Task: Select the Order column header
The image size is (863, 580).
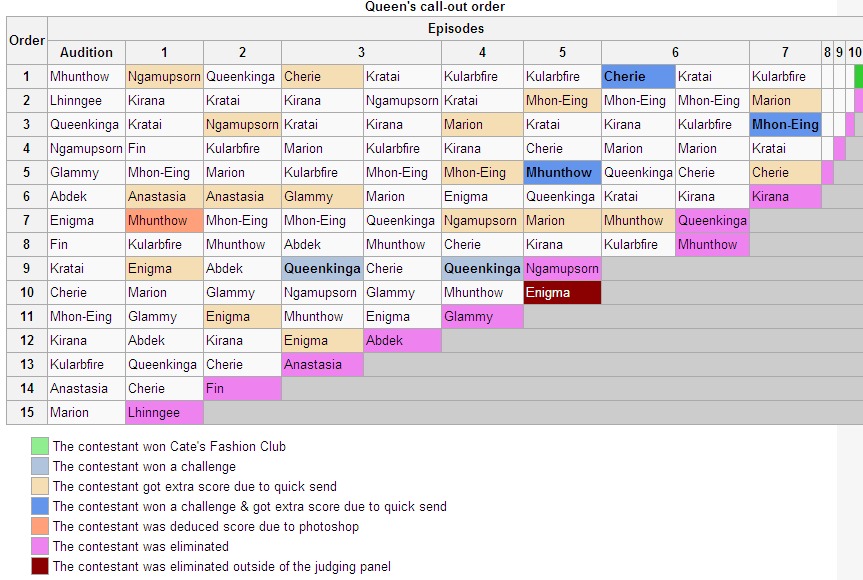Action: pyautogui.click(x=27, y=40)
